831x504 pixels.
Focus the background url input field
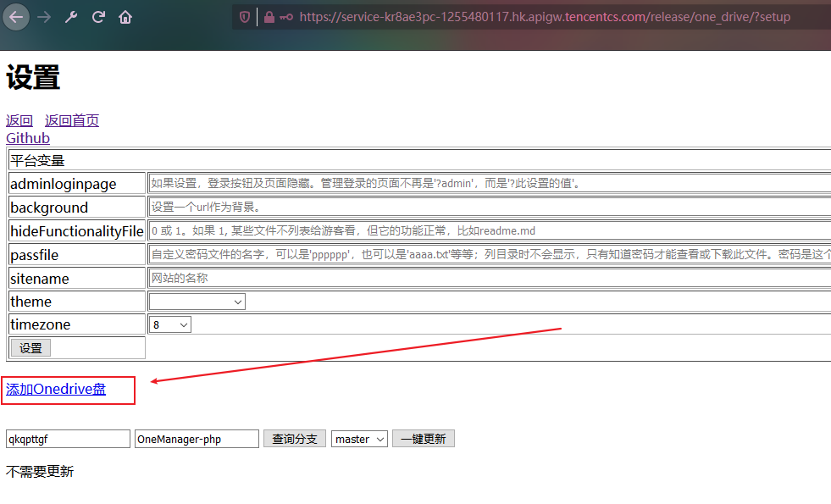tap(490, 207)
